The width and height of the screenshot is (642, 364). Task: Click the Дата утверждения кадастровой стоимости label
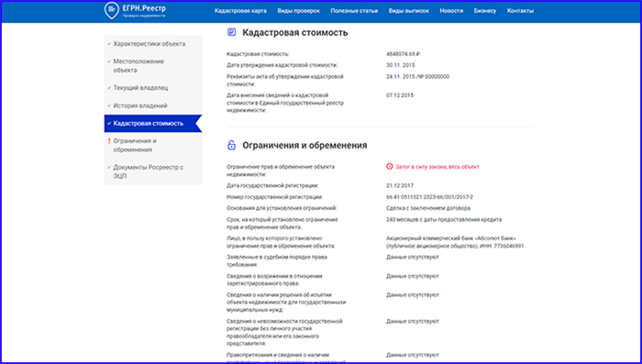(x=282, y=65)
